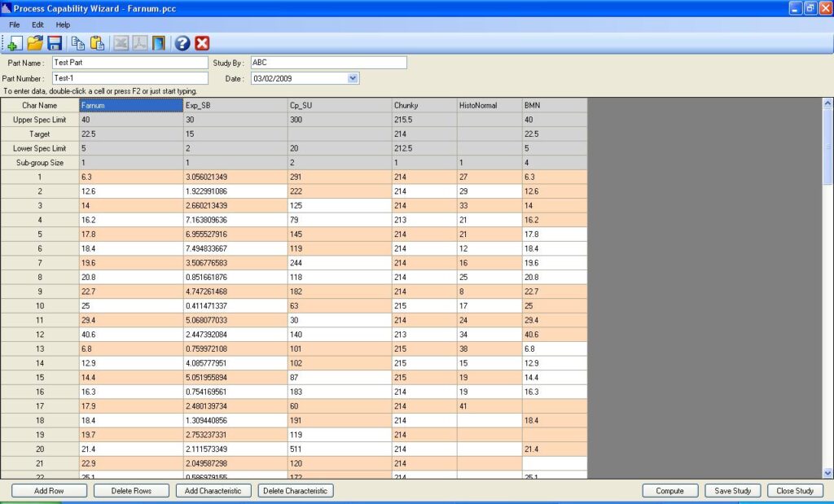
Task: Expand the Date dropdown calendar
Action: pos(352,78)
